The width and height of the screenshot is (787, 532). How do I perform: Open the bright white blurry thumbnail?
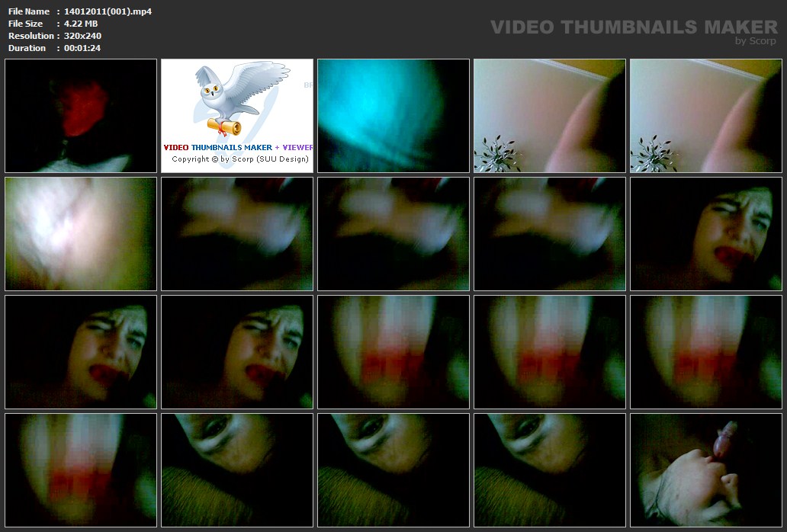tap(81, 234)
